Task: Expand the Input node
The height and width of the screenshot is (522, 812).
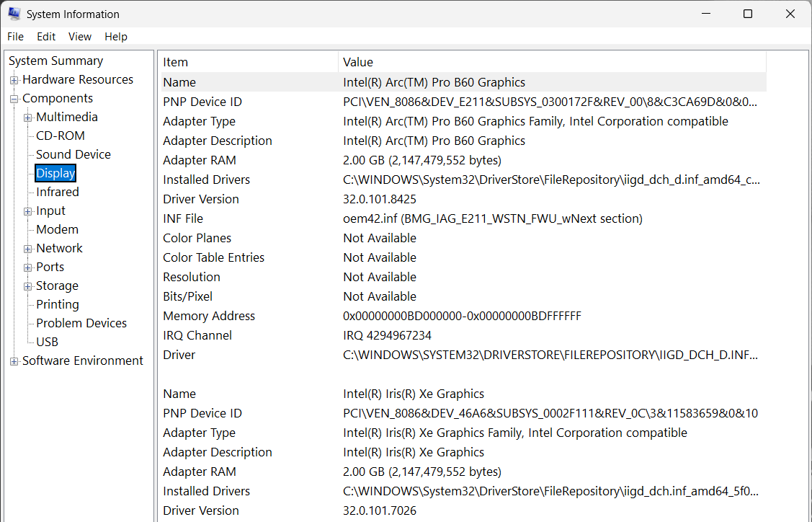Action: (x=28, y=211)
